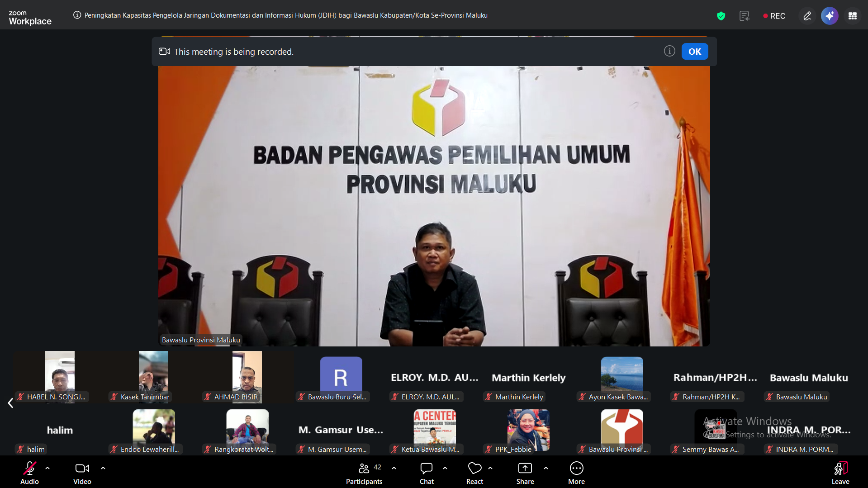Click the participant count 42
This screenshot has height=488, width=868.
point(377,467)
